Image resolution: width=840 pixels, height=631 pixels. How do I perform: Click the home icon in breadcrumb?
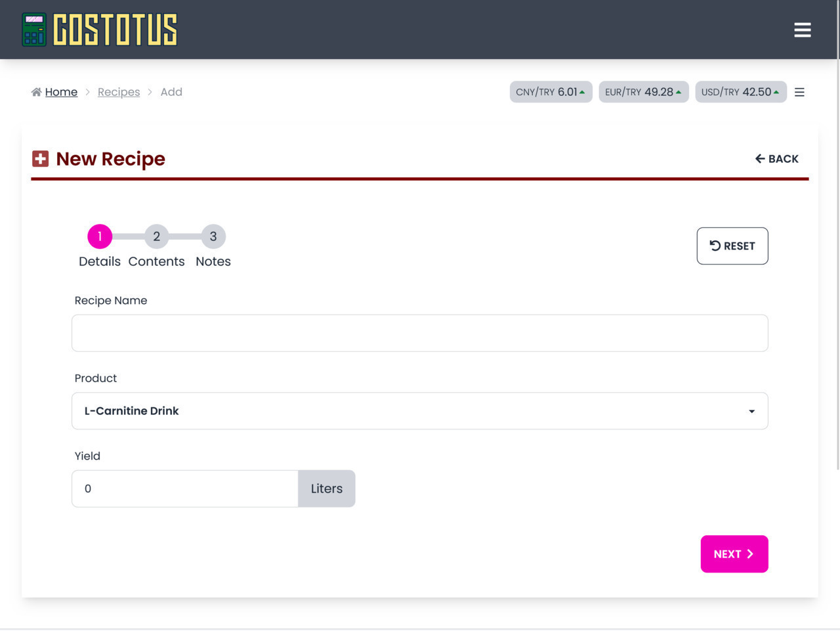coord(36,92)
